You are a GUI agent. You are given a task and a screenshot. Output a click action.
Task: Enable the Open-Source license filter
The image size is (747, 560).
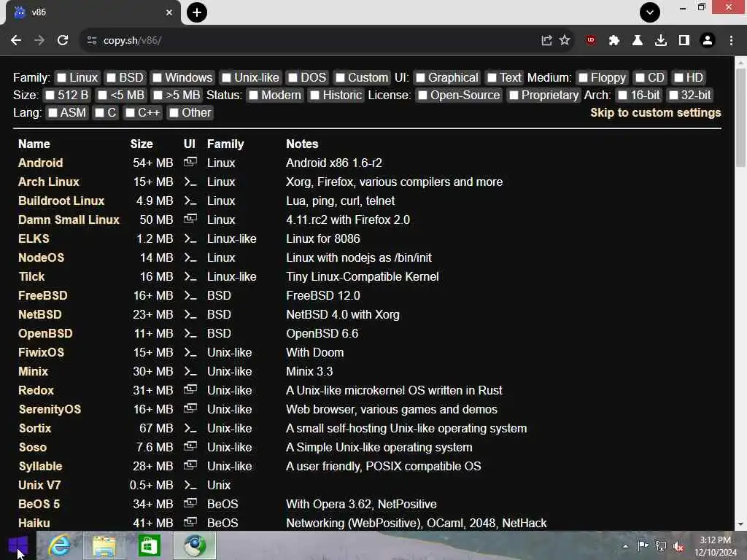(x=422, y=96)
